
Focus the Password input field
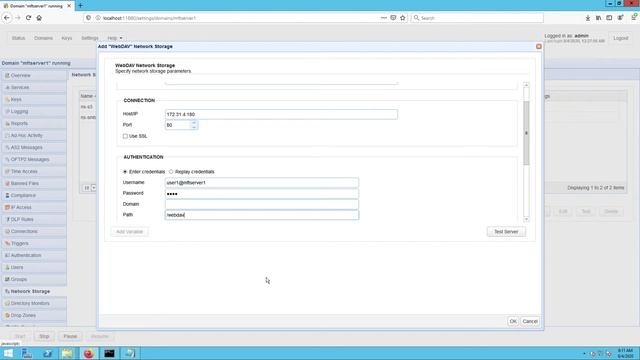pyautogui.click(x=262, y=193)
